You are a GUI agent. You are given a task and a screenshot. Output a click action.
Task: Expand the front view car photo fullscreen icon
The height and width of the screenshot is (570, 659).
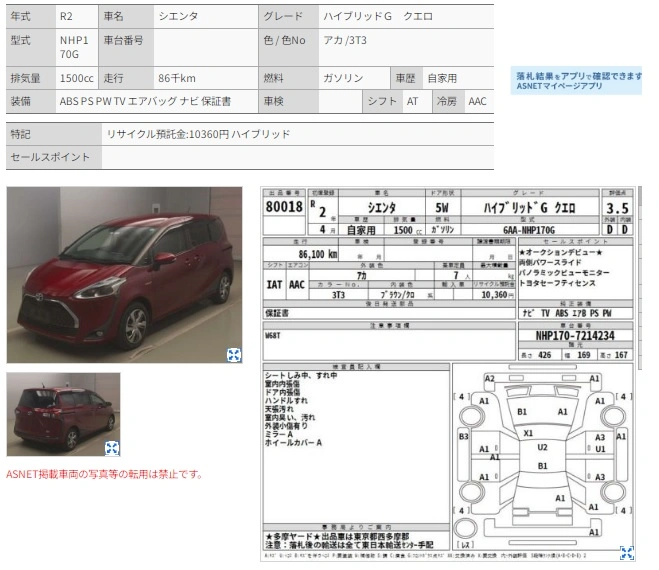[x=234, y=355]
